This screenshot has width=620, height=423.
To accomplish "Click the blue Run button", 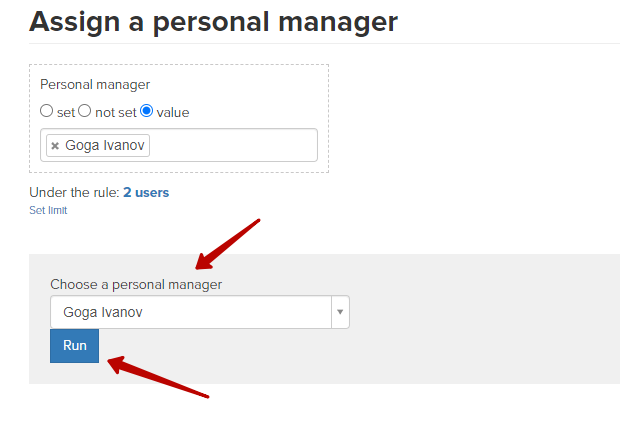I will (x=74, y=346).
